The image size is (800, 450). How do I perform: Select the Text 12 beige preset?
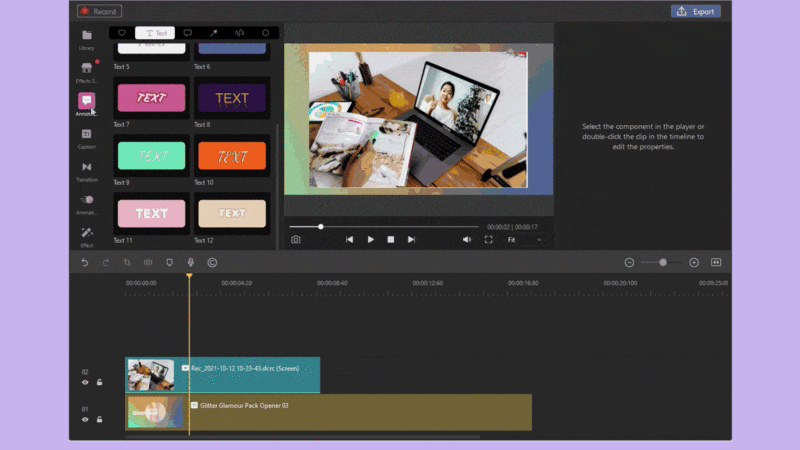232,213
